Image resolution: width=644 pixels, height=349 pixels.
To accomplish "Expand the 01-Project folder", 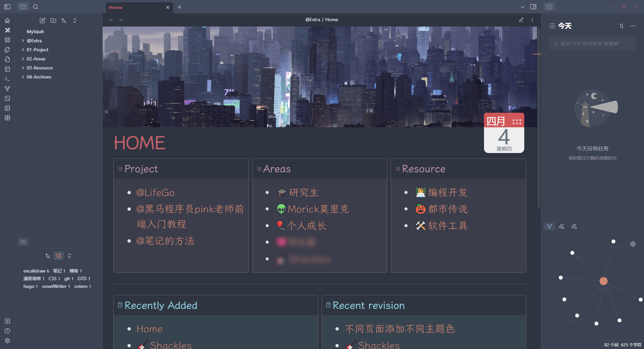I will coord(37,50).
